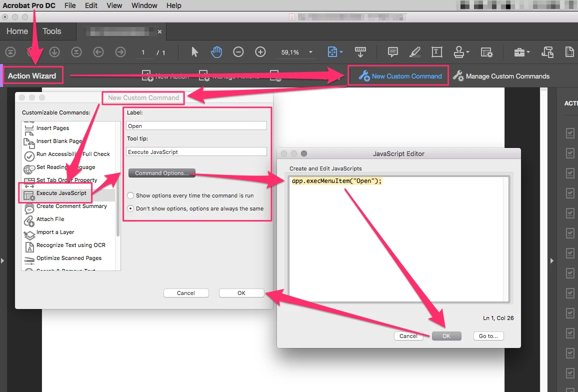Expand the fit page options arrow
This screenshot has width=578, height=392.
341,52
